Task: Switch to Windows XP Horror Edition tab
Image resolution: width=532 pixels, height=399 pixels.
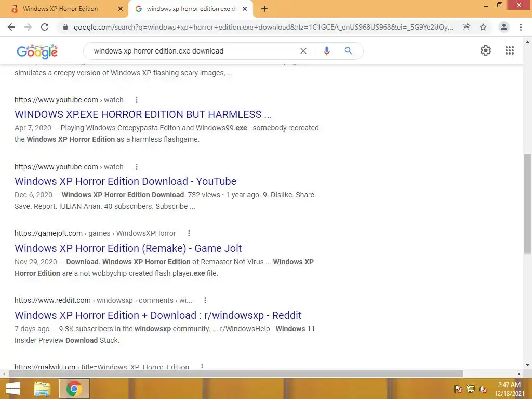Action: click(60, 9)
